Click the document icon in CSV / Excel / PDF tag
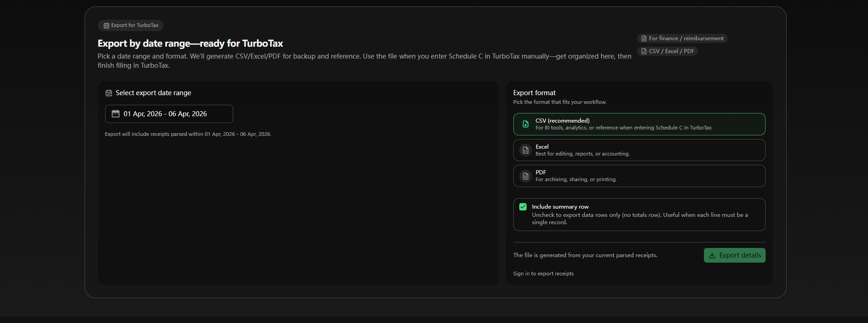The image size is (868, 323). 644,51
